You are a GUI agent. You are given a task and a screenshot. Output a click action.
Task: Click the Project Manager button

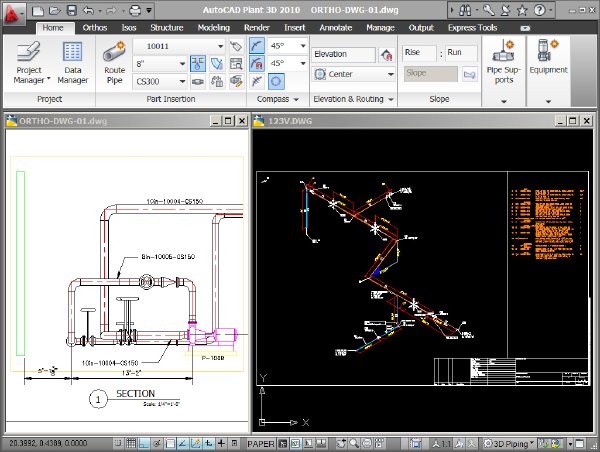click(29, 63)
